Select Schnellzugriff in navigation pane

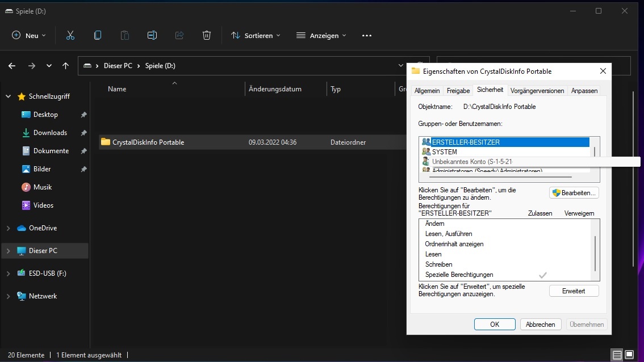49,96
